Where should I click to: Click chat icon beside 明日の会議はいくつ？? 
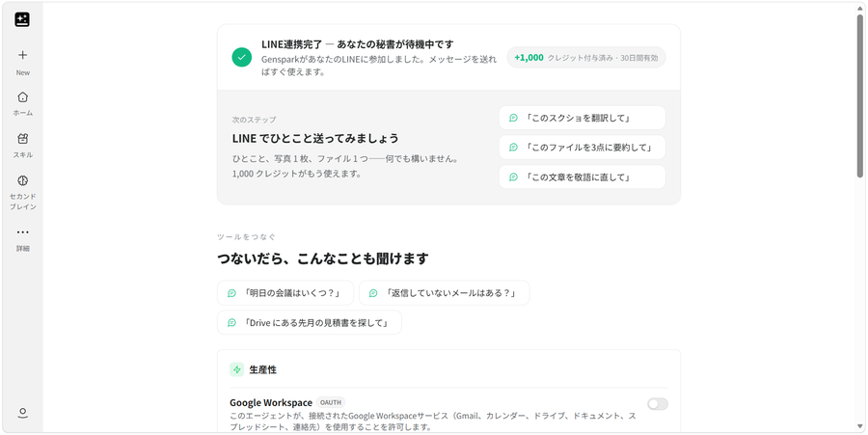tap(231, 293)
